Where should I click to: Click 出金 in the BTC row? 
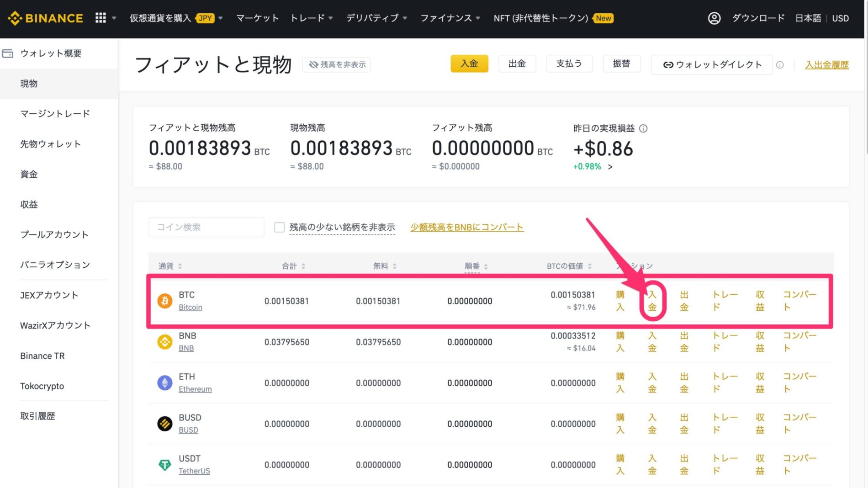click(684, 301)
